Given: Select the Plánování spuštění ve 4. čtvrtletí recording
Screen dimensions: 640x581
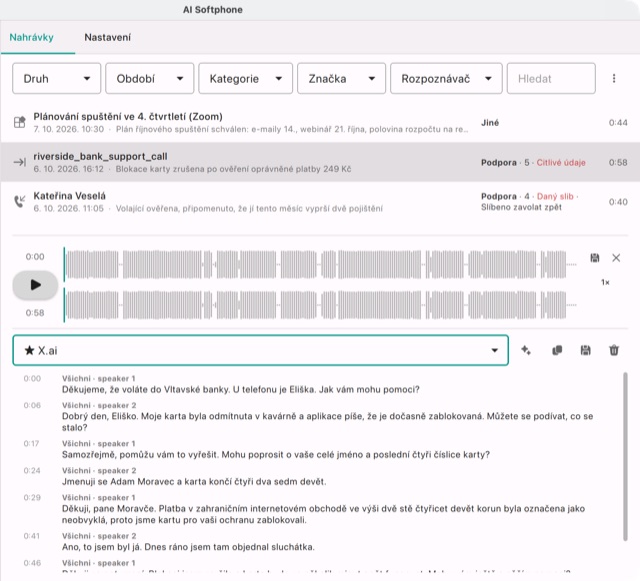Looking at the screenshot, I should pyautogui.click(x=320, y=122).
